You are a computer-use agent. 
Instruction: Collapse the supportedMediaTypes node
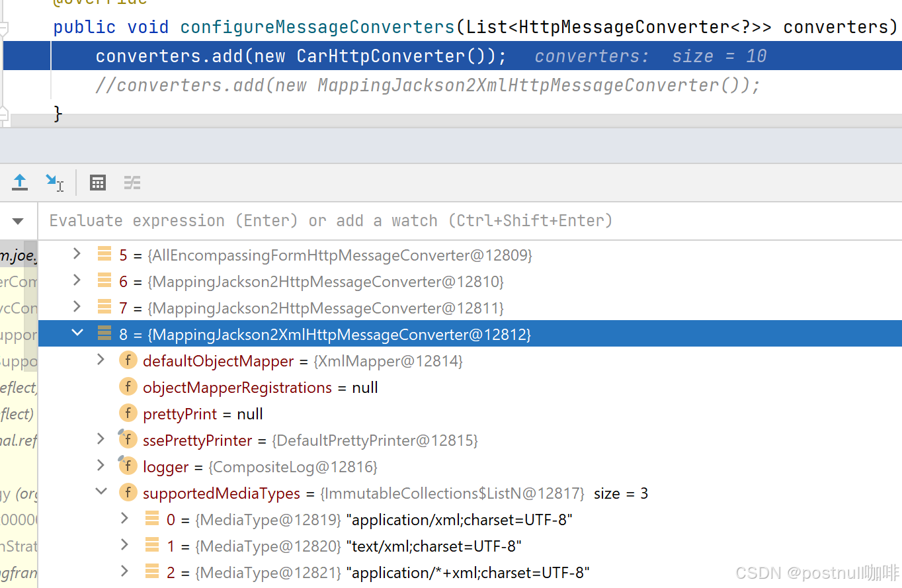[x=101, y=492]
